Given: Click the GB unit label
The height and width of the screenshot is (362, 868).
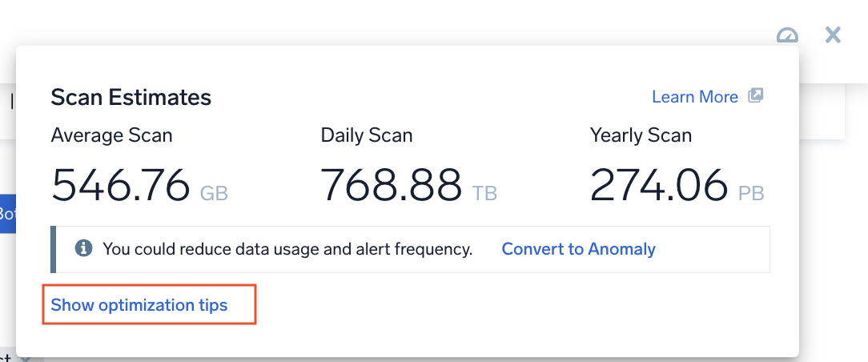Looking at the screenshot, I should coord(214,194).
